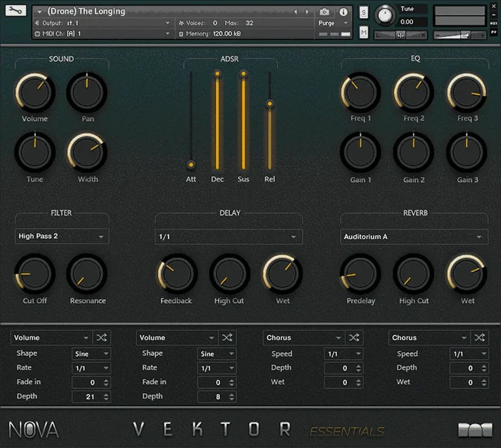Click the delay Feedback knob
The image size is (501, 448).
(x=177, y=273)
